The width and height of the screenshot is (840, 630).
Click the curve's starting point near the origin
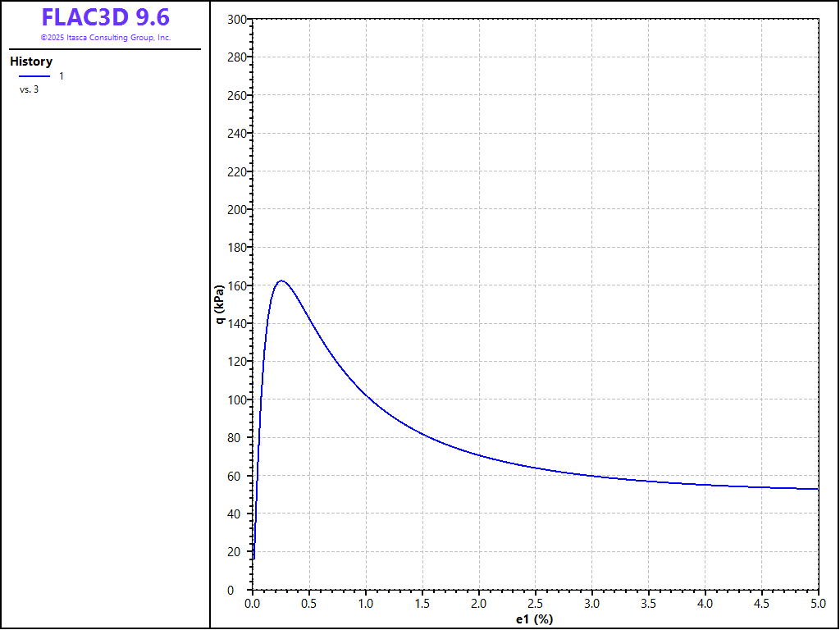coord(253,559)
